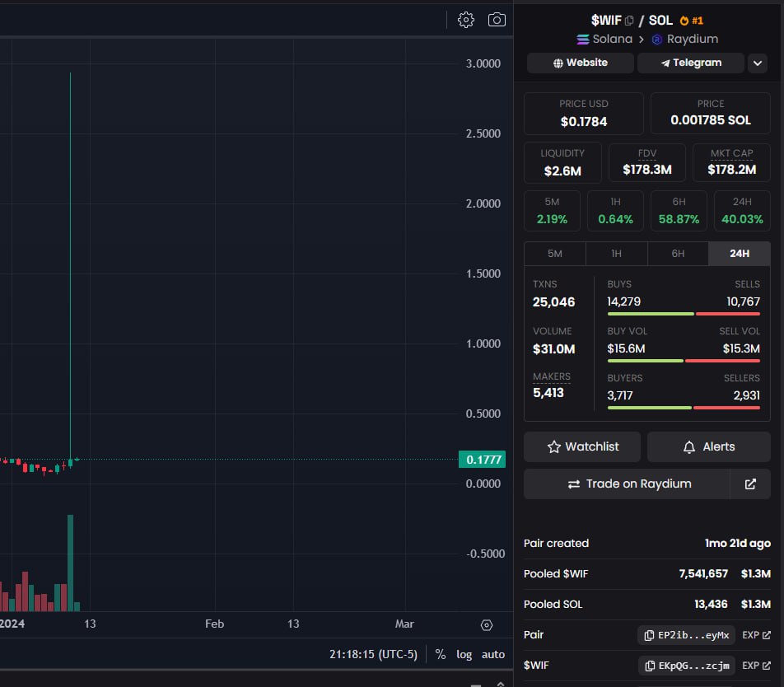
Task: Expand more social links chevron
Action: [758, 63]
